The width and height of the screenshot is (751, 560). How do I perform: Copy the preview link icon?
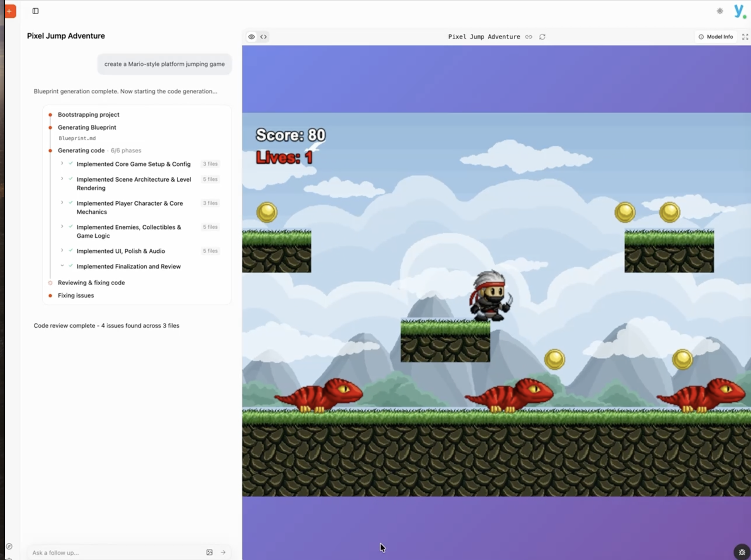pos(529,36)
